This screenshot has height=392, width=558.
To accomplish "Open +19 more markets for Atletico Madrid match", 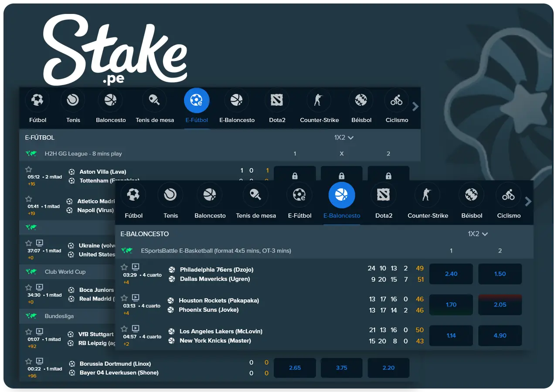I will pos(31,213).
